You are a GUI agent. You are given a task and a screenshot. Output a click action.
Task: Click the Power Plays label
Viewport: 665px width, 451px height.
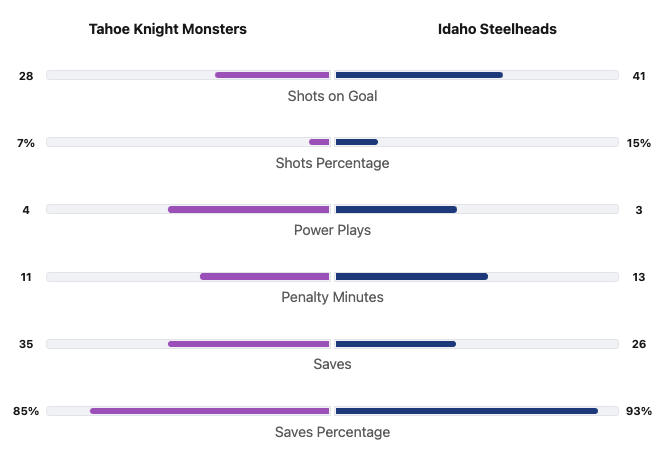(x=332, y=230)
